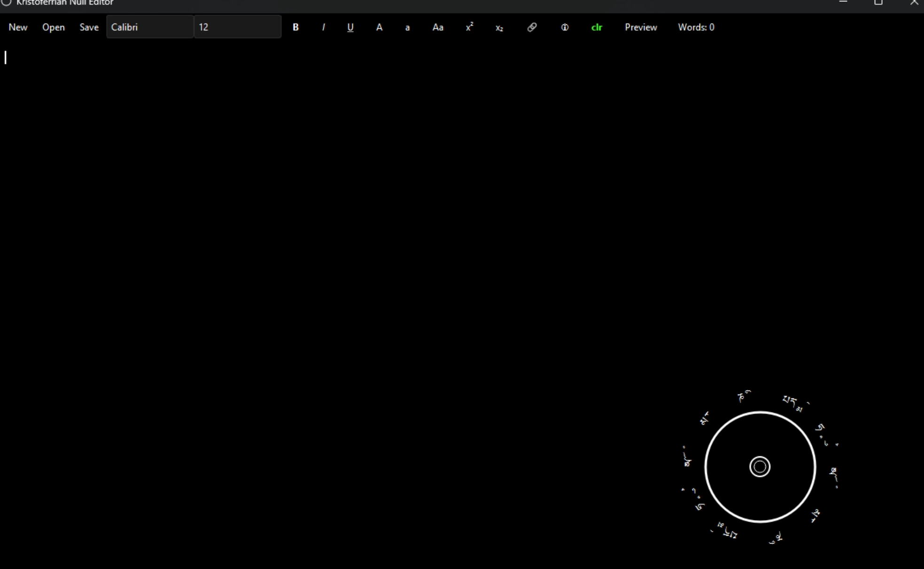The width and height of the screenshot is (924, 569).
Task: Apply italic formatting
Action: [x=323, y=27]
